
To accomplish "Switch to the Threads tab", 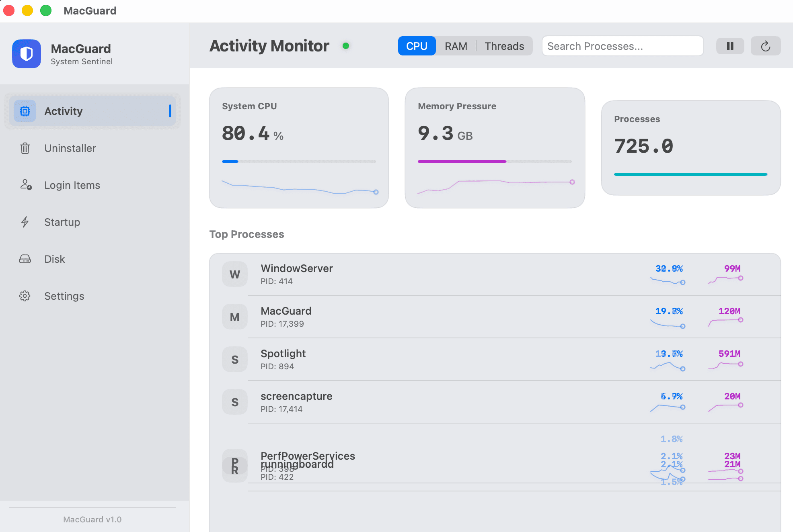I will tap(504, 46).
